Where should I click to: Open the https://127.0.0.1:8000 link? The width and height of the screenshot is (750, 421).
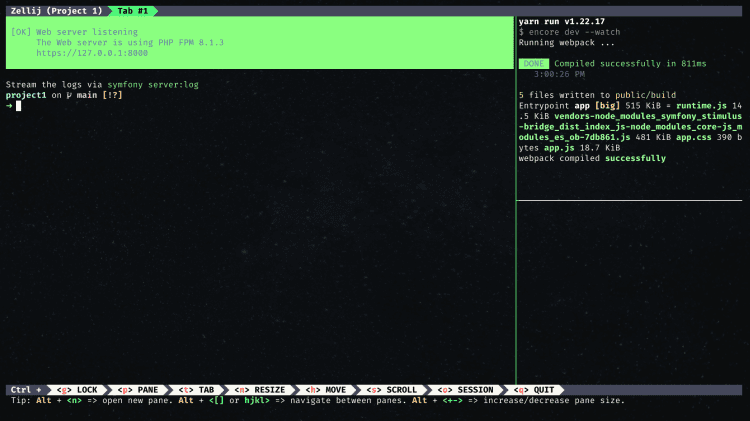pyautogui.click(x=92, y=53)
